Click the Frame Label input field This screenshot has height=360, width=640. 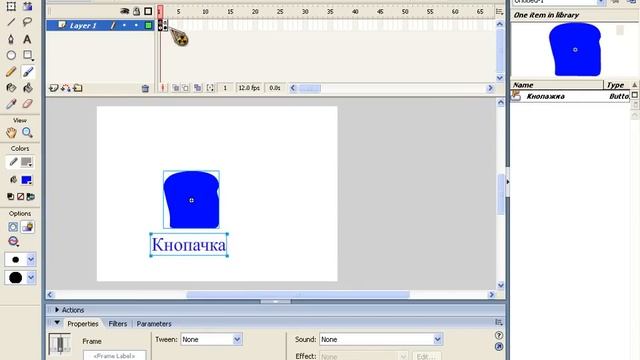114,356
